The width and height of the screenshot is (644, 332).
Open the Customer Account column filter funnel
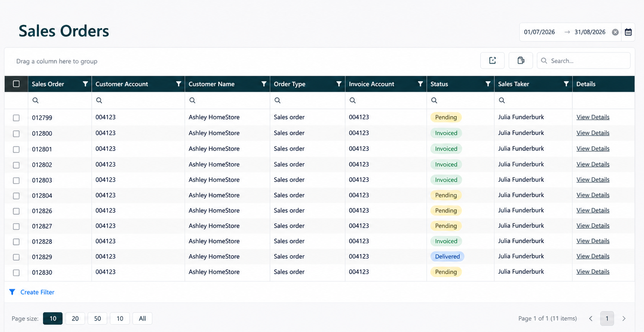tap(178, 84)
